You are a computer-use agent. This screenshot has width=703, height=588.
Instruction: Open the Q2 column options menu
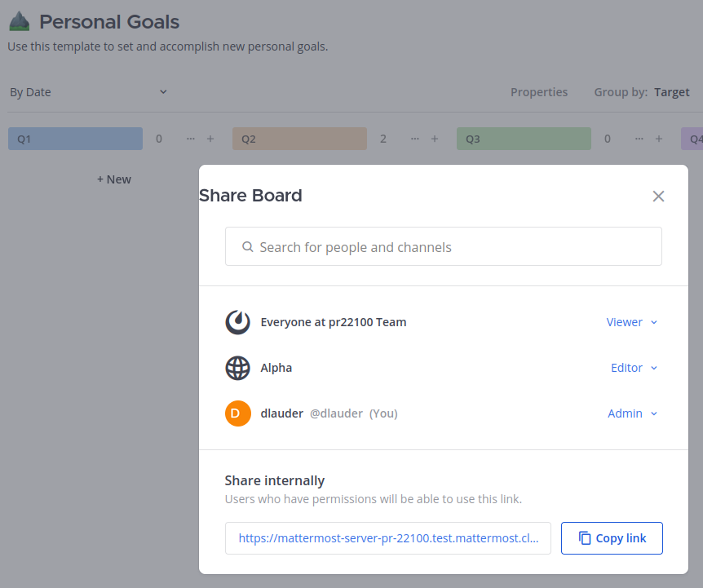[414, 139]
